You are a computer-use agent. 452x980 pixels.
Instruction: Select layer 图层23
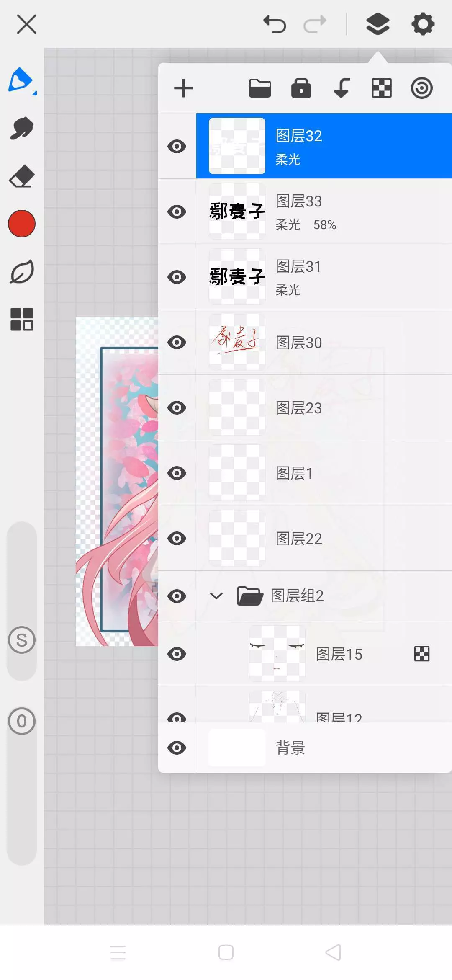click(x=324, y=407)
